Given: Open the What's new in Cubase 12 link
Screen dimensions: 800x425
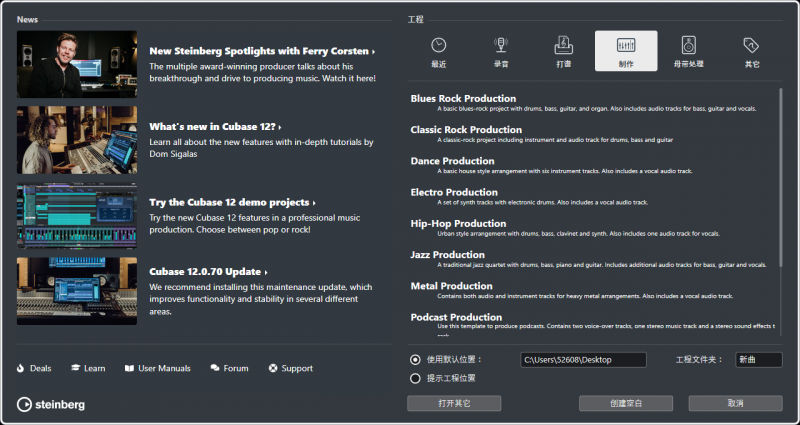Looking at the screenshot, I should [x=215, y=127].
